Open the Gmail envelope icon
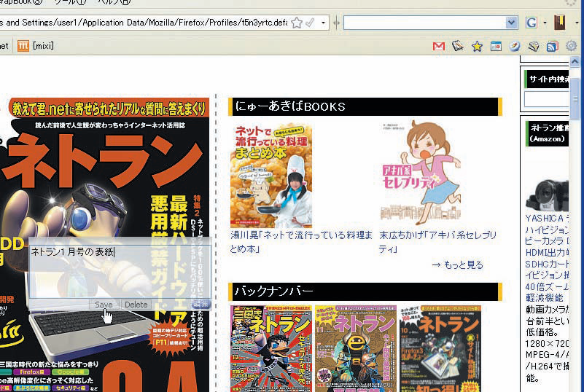 (x=439, y=46)
